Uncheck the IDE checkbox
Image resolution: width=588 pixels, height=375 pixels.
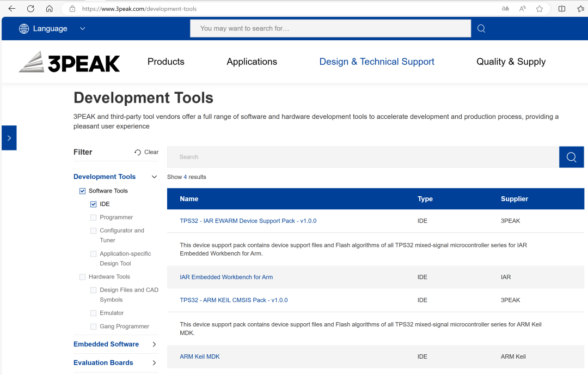coord(94,204)
